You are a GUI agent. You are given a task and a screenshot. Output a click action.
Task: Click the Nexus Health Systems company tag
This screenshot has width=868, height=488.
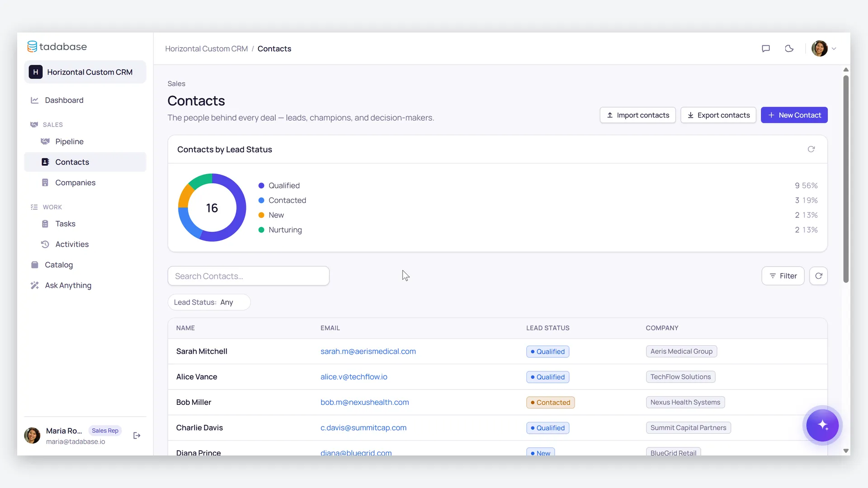[685, 402]
